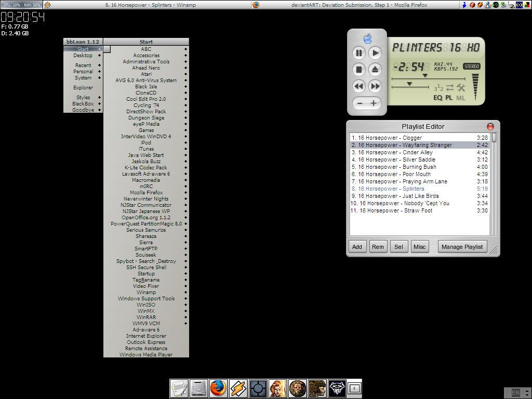
Task: Open Neverwinter Nights menu folder
Action: tap(146, 199)
